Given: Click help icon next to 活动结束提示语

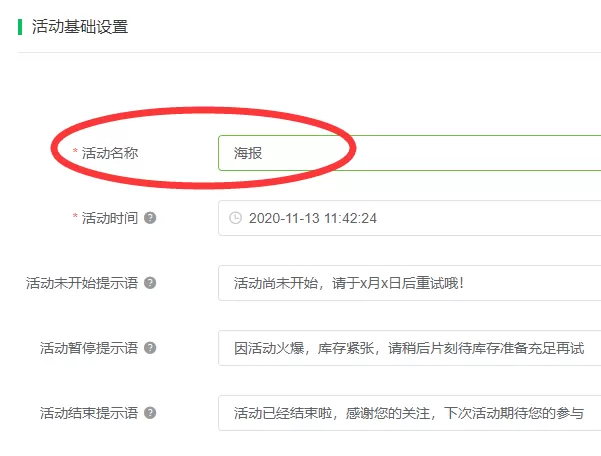Looking at the screenshot, I should pyautogui.click(x=150, y=413).
